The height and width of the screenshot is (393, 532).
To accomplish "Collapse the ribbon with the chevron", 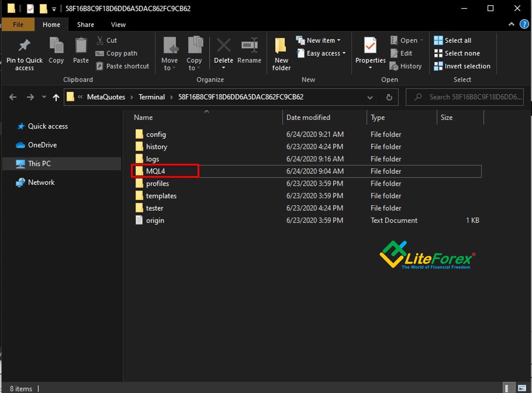I will click(x=511, y=24).
